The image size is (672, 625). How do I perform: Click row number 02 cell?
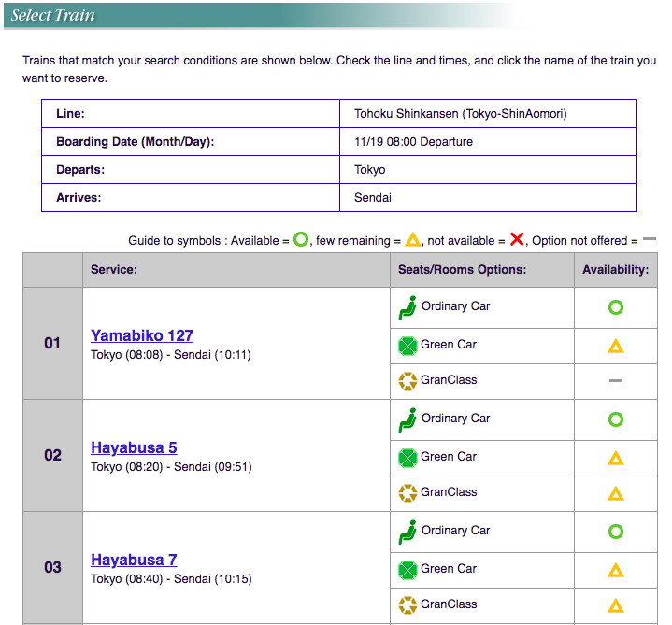pos(52,455)
